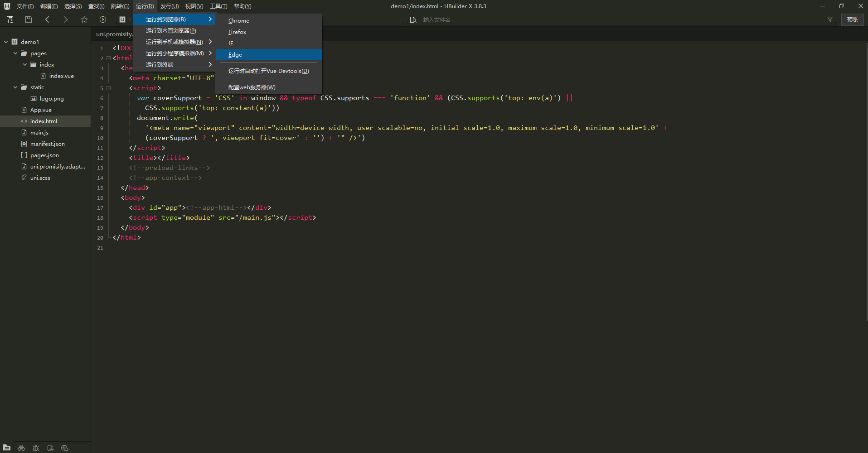Expand run to terminal submenu arrow
Screen dimensions: 868x453
pyautogui.click(x=210, y=64)
